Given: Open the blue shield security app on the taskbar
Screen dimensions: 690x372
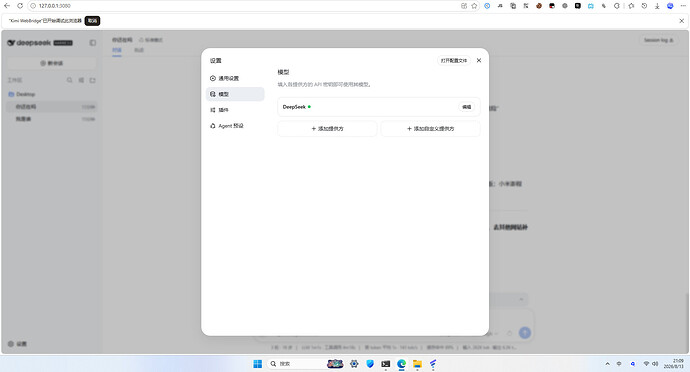Looking at the screenshot, I should 370,364.
